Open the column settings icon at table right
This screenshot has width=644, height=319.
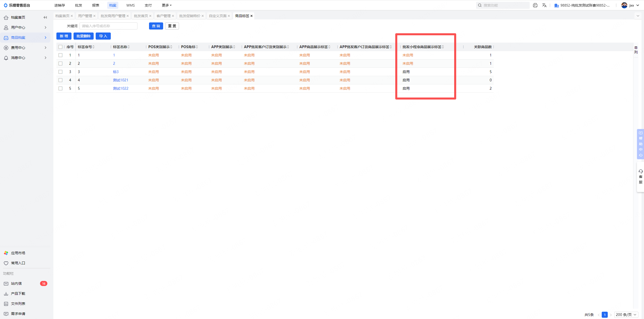(636, 50)
